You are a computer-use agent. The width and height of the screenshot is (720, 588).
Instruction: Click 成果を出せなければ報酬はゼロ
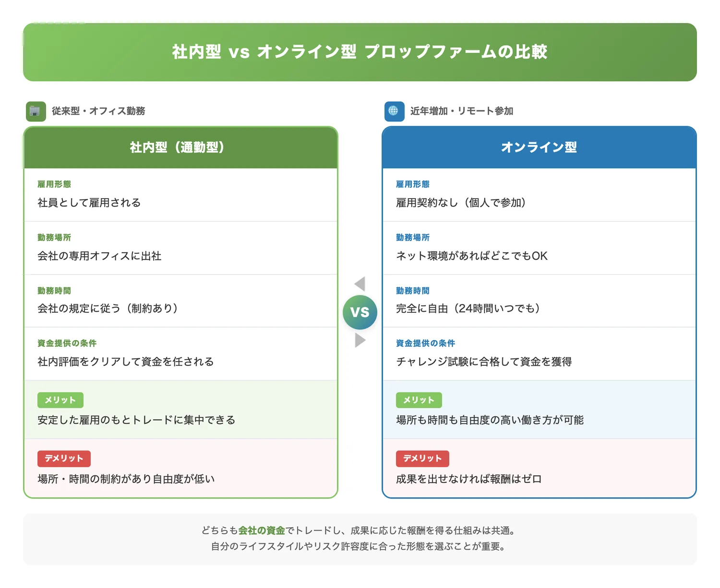coord(469,479)
